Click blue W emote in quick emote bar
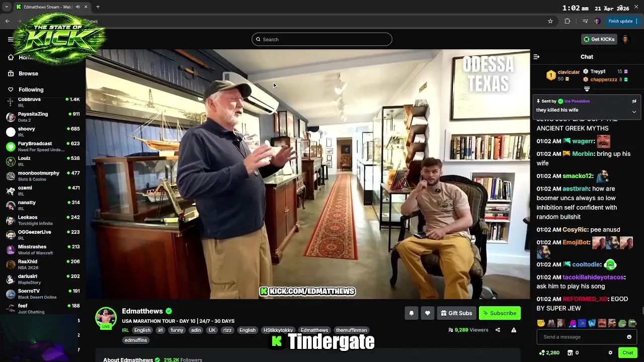 592,323
